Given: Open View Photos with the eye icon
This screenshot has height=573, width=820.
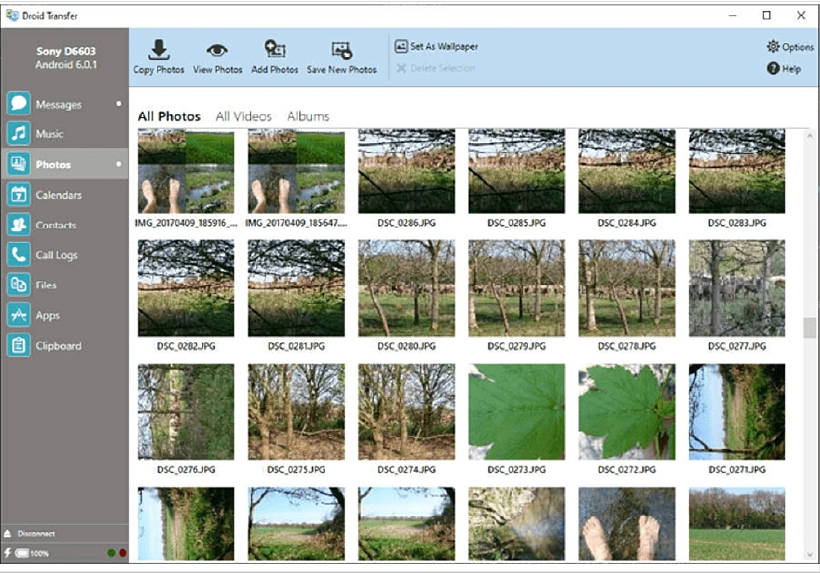Looking at the screenshot, I should (x=217, y=50).
